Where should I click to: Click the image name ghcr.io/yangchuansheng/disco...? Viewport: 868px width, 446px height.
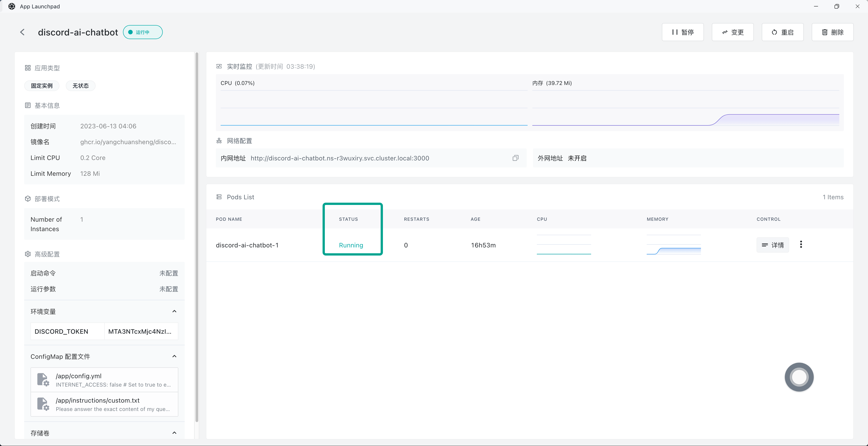coord(128,142)
